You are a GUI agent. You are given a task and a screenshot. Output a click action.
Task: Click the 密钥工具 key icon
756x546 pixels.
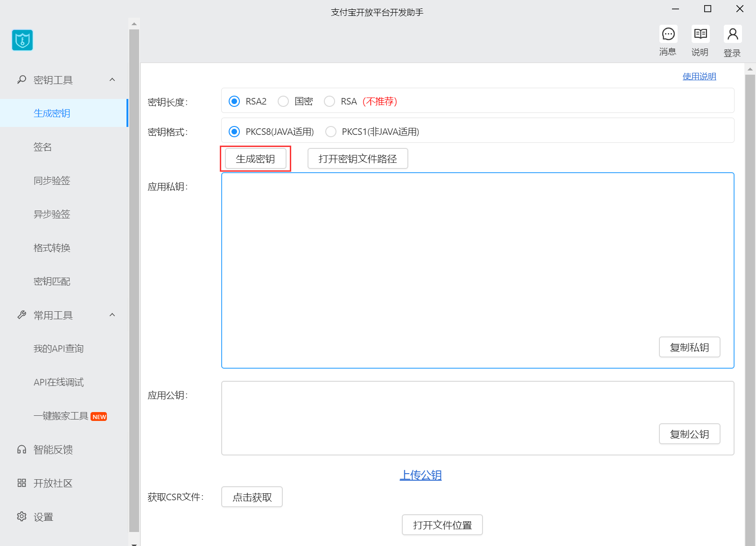(21, 80)
